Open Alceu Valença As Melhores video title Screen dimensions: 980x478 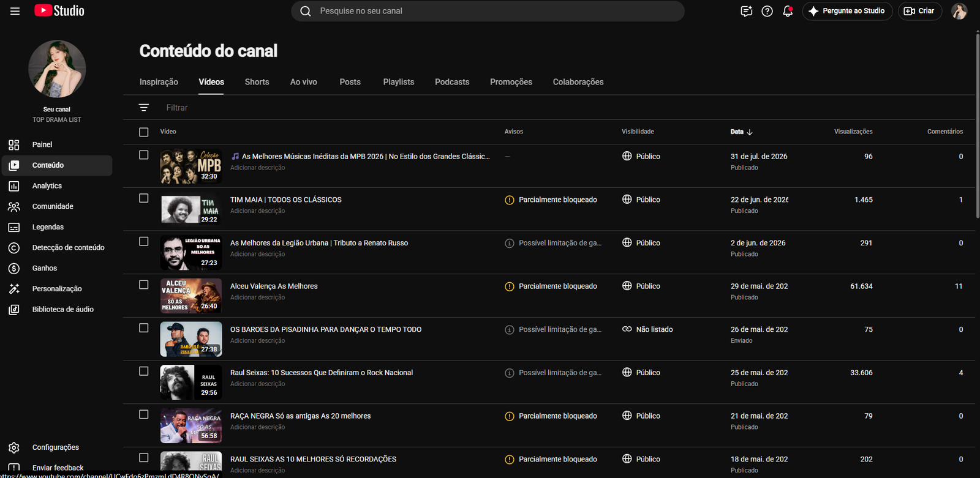tap(274, 286)
